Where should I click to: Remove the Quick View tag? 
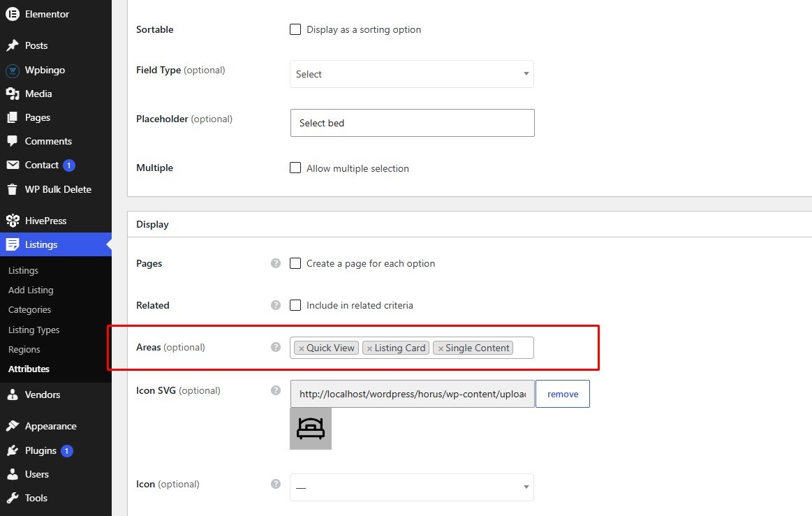click(x=302, y=348)
